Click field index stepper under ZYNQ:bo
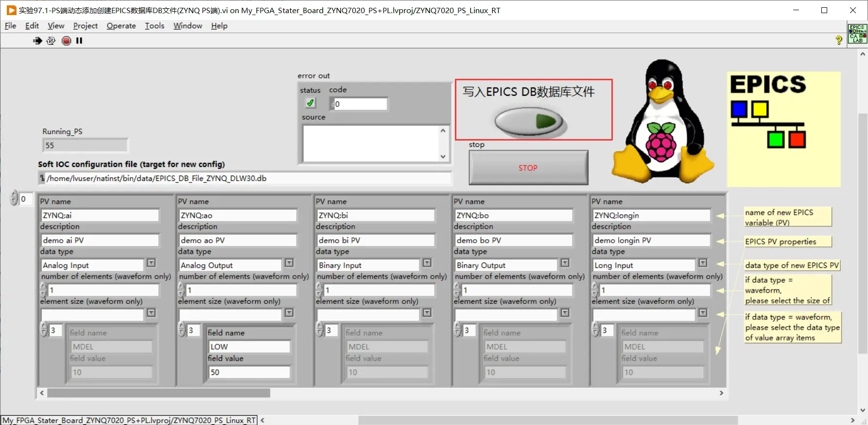Screen dimensions: 868x425 [x=458, y=330]
